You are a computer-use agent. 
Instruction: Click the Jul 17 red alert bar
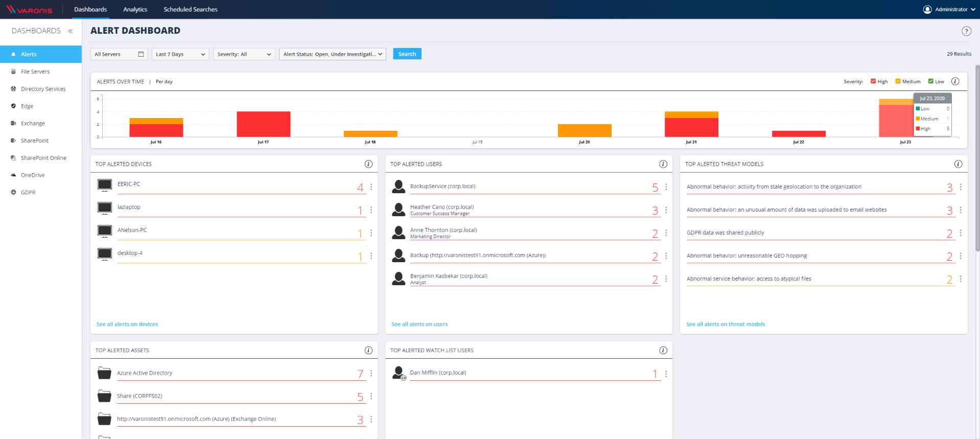[264, 124]
